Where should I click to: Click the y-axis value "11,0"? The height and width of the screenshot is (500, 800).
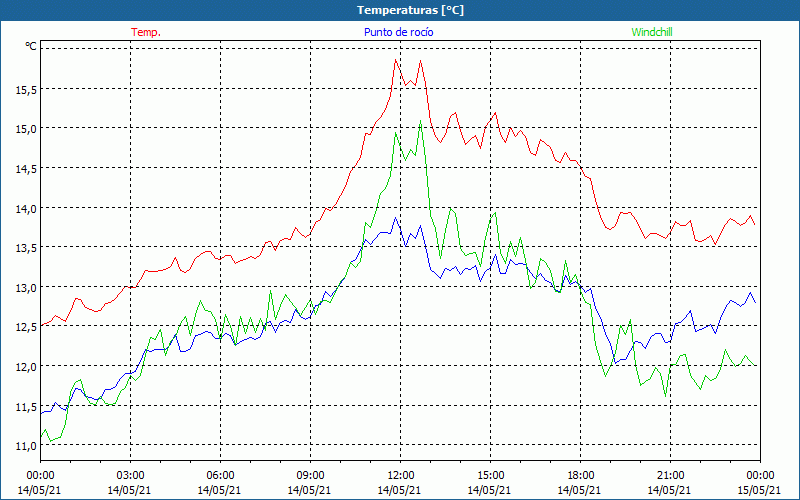tap(26, 446)
